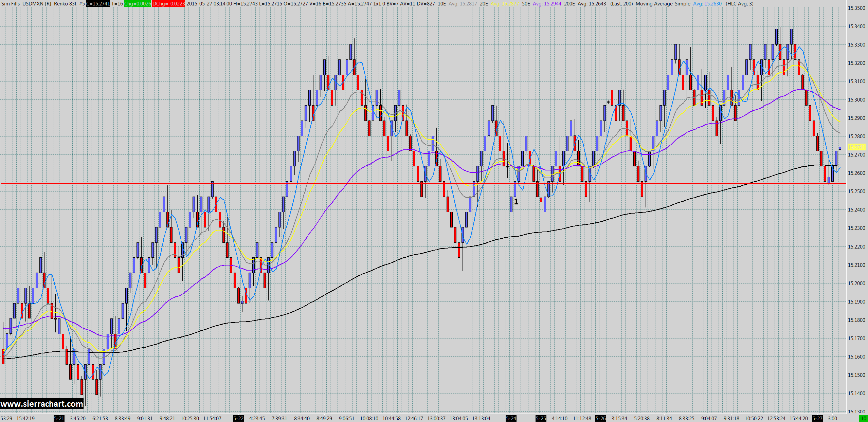Click the USDMXN [R] symbol label

point(37,4)
